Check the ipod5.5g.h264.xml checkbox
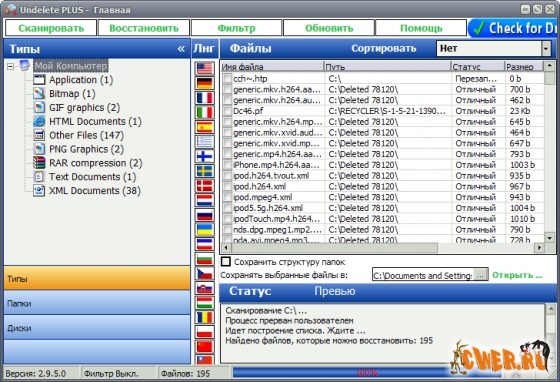Screen dimensions: 560x382 [x=227, y=208]
